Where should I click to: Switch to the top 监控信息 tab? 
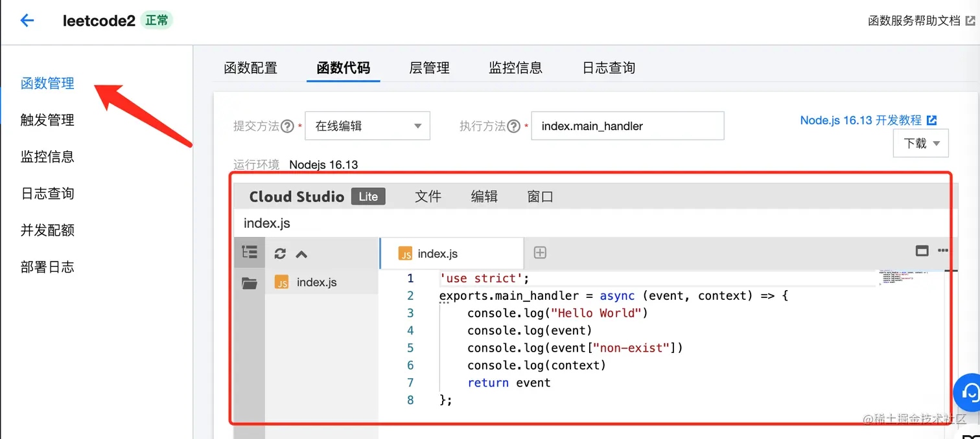coord(516,68)
